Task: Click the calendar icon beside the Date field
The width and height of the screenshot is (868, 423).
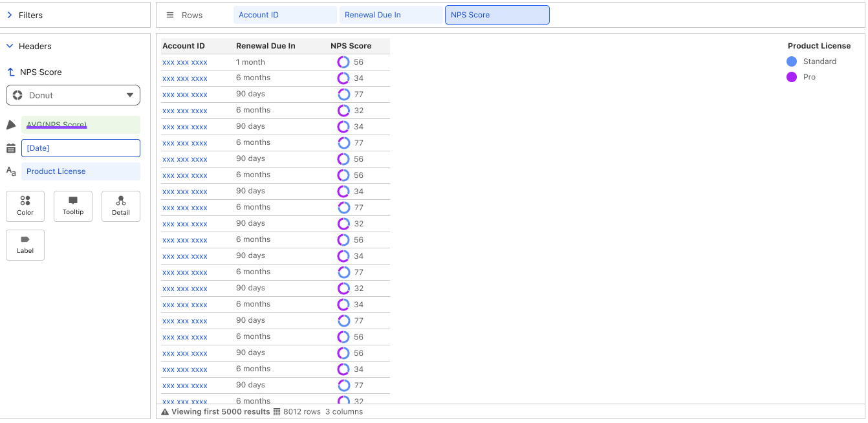Action: 11,148
